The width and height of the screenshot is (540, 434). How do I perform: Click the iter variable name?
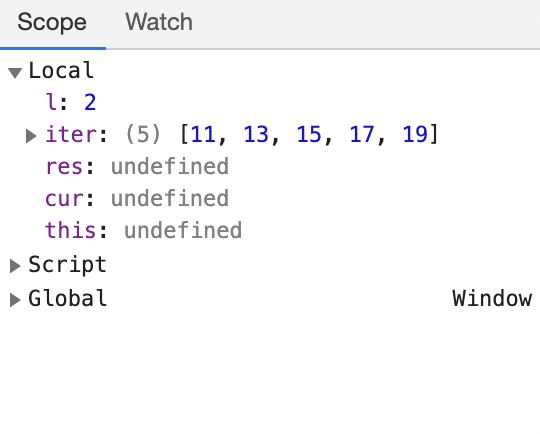70,134
